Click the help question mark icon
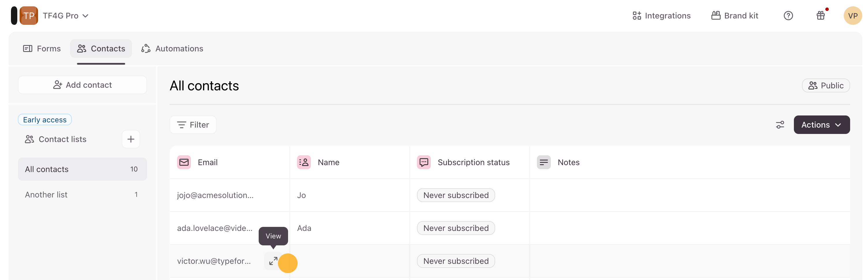This screenshot has height=280, width=868. point(788,16)
